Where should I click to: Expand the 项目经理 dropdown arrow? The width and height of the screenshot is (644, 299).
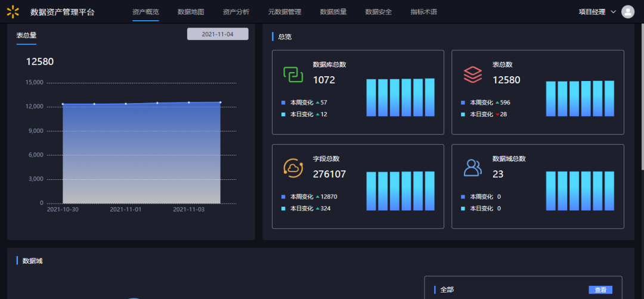coord(614,12)
